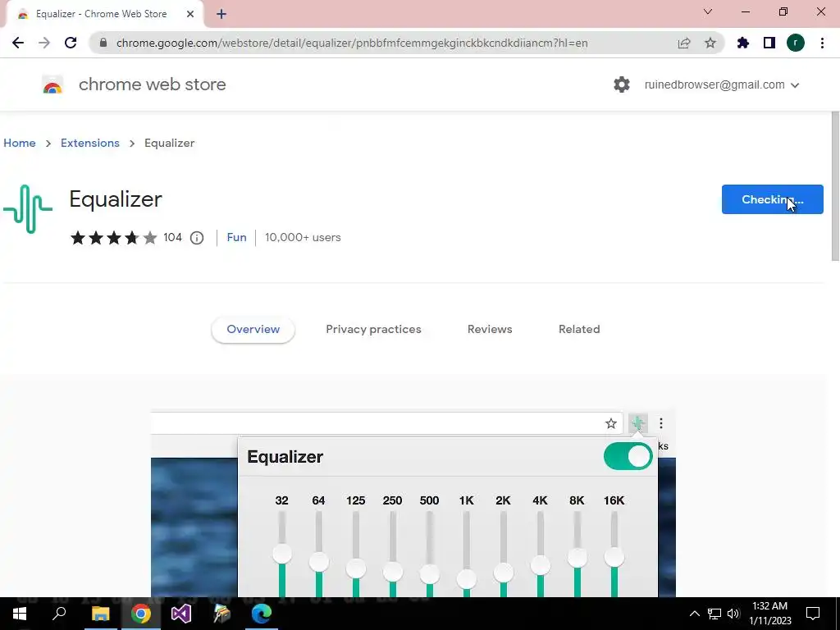Open Windows taskbar search

click(59, 614)
